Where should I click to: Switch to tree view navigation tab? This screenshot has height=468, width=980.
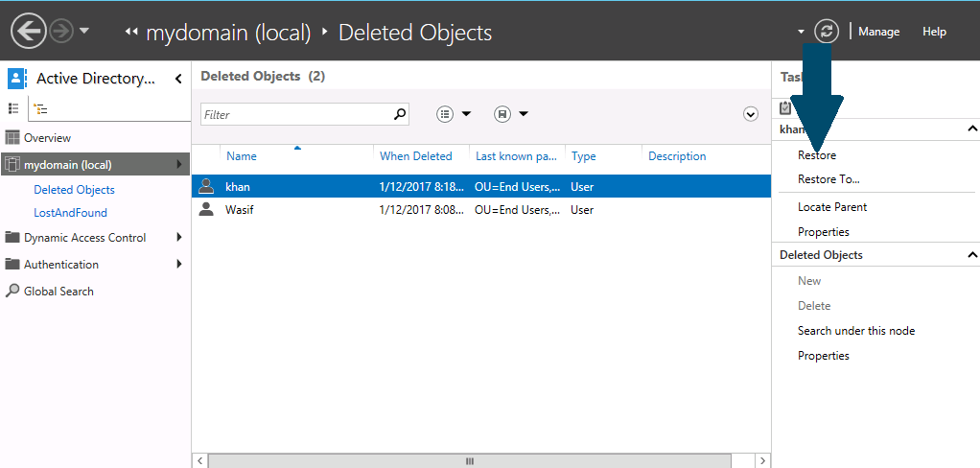click(40, 109)
